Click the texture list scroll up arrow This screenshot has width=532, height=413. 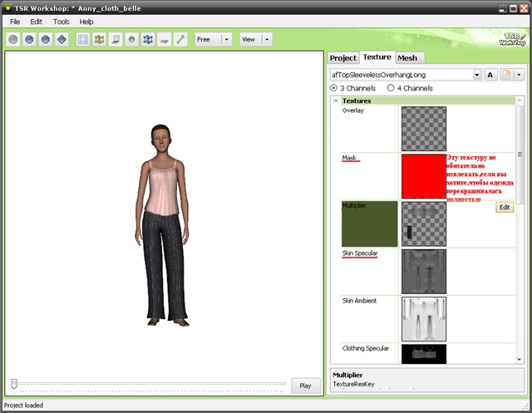pyautogui.click(x=519, y=101)
